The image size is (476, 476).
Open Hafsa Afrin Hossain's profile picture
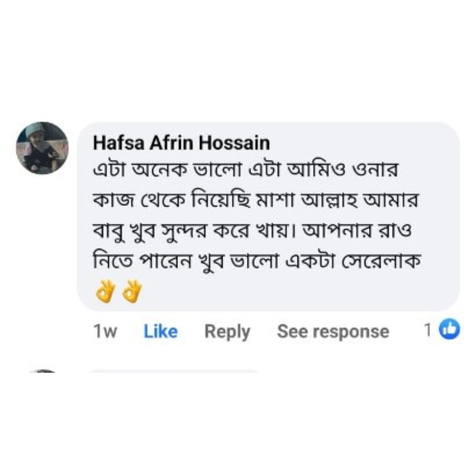pos(42,148)
